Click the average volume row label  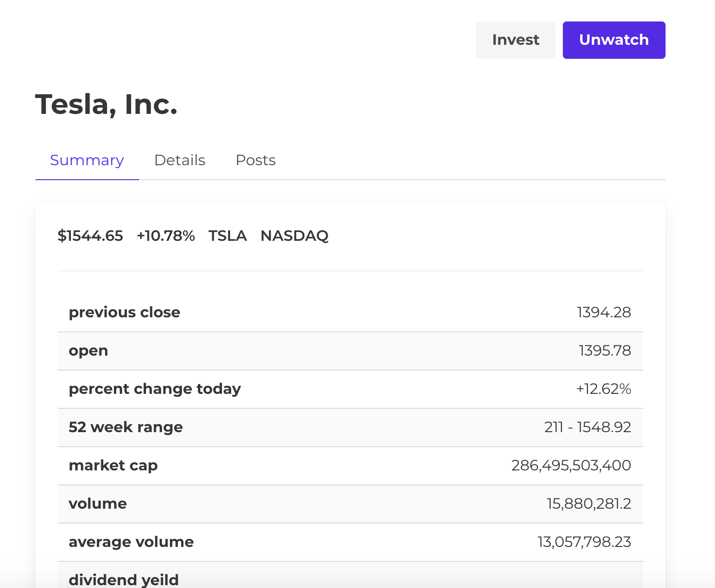pos(131,542)
